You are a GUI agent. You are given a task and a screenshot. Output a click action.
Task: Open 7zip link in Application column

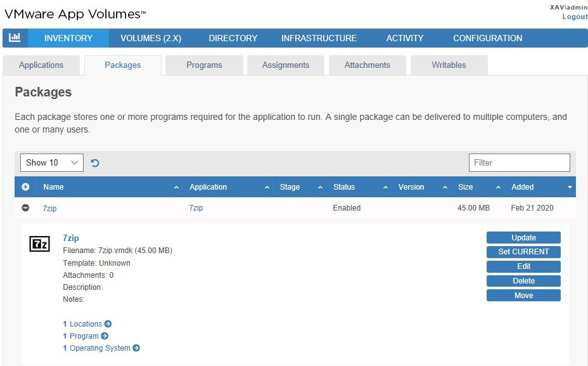coord(196,208)
